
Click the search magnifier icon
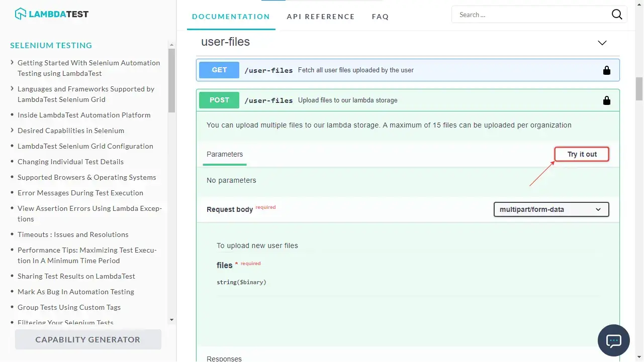tap(617, 15)
